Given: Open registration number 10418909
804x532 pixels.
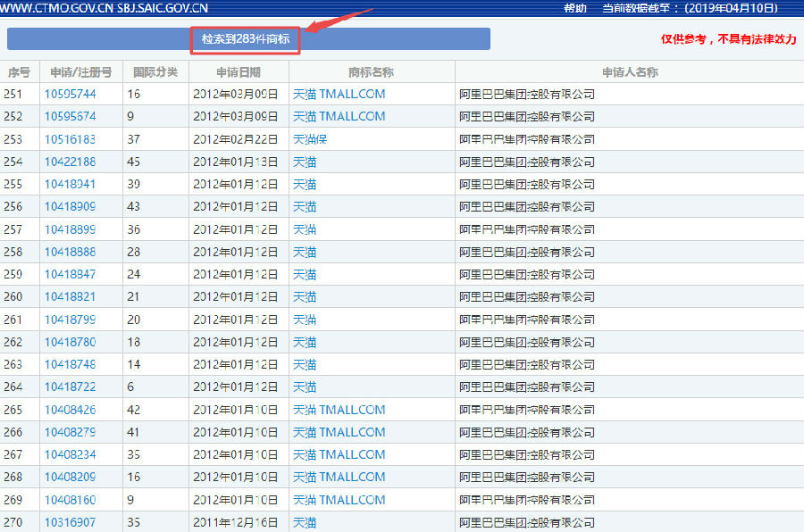Looking at the screenshot, I should (x=71, y=207).
